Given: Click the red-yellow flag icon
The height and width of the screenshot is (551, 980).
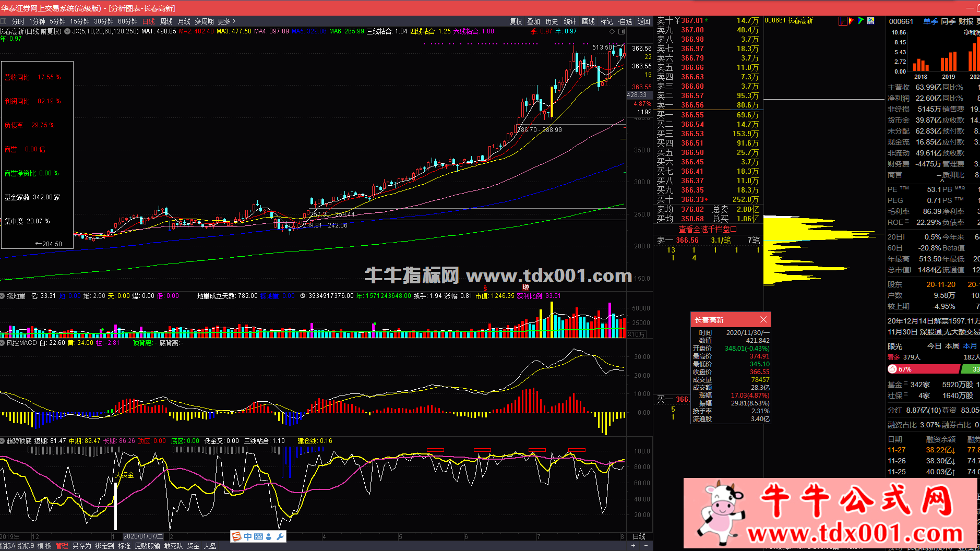Looking at the screenshot, I should pos(852,21).
